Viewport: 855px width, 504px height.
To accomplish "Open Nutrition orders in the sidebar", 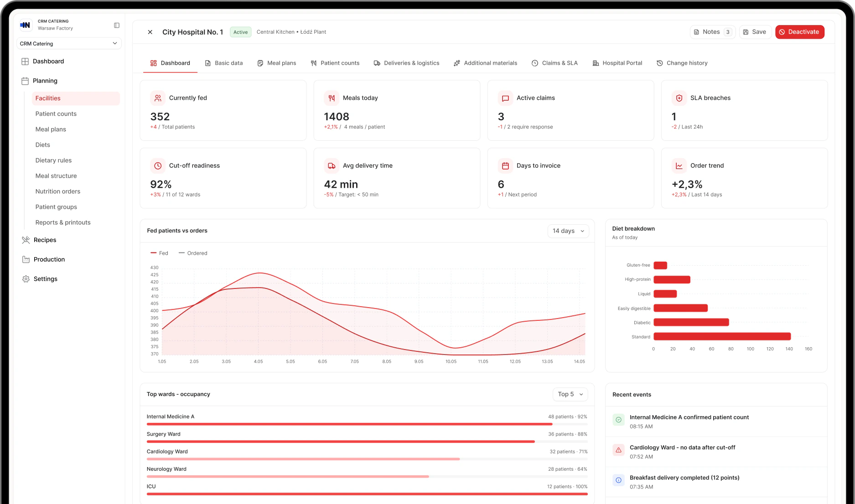I will [x=58, y=191].
